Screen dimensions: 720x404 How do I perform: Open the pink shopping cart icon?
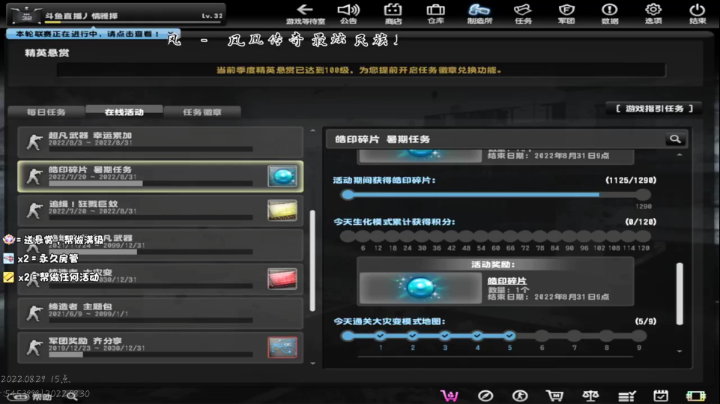tap(449, 395)
